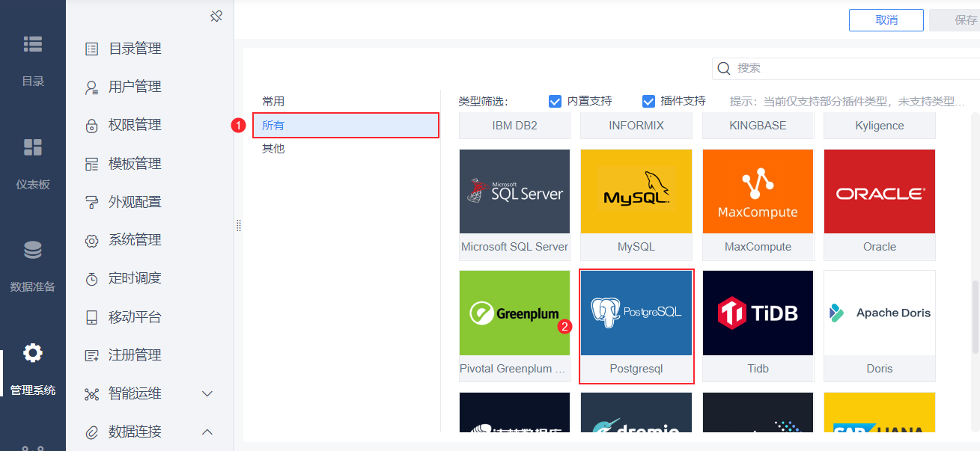
Task: Expand the 智能运维 menu chevron
Action: click(x=208, y=394)
